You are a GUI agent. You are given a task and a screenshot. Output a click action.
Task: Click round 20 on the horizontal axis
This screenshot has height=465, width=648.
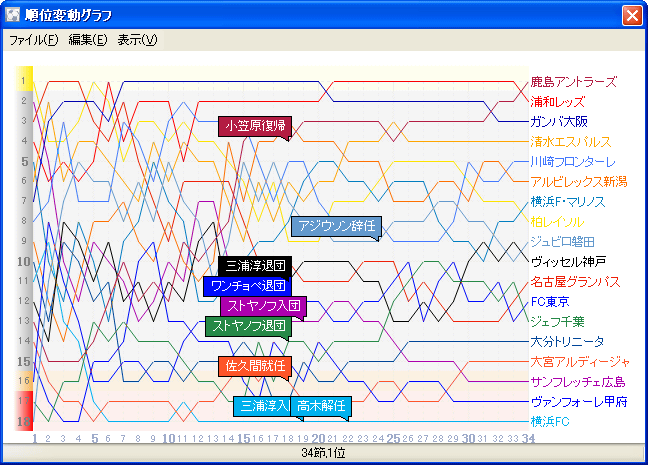click(x=318, y=438)
